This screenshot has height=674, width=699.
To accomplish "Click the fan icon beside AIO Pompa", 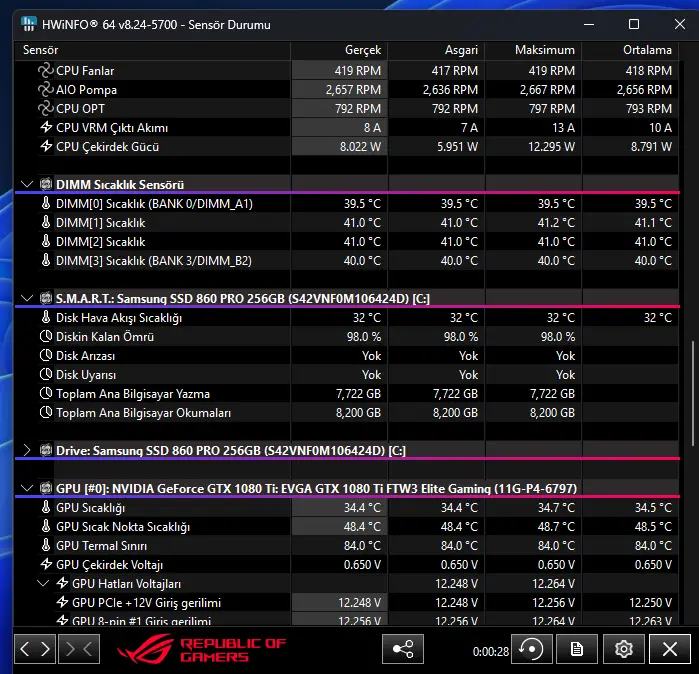I will 45,90.
